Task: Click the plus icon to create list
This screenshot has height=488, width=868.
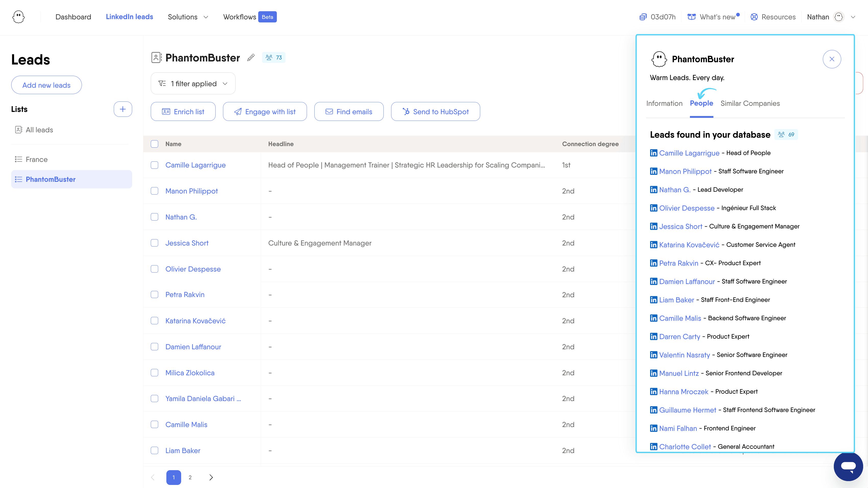Action: (x=123, y=109)
